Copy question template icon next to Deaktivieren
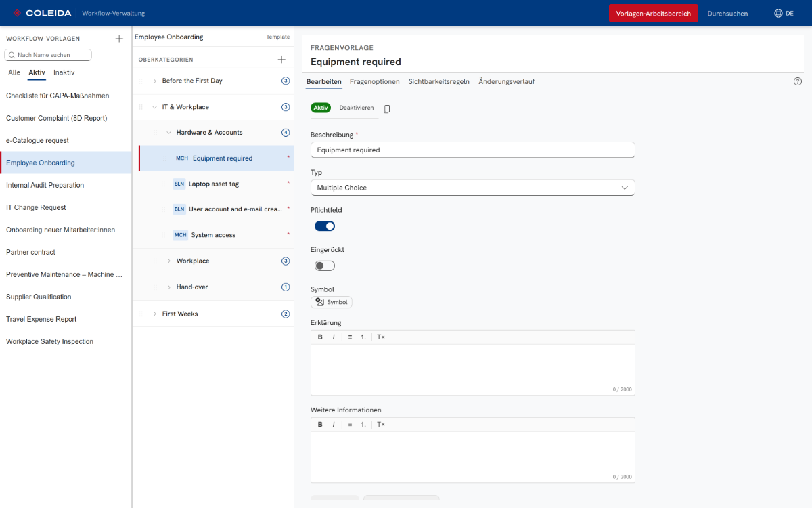The image size is (812, 508). click(x=386, y=108)
